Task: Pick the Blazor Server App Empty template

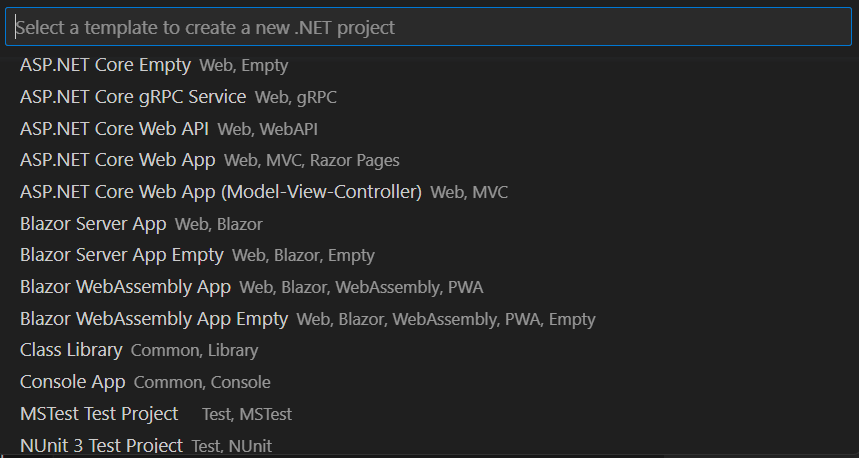Action: tap(121, 256)
